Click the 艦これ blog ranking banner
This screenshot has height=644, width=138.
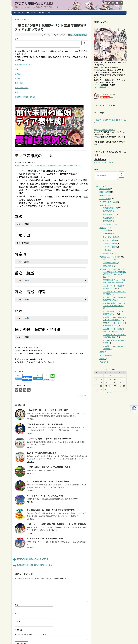100,159
